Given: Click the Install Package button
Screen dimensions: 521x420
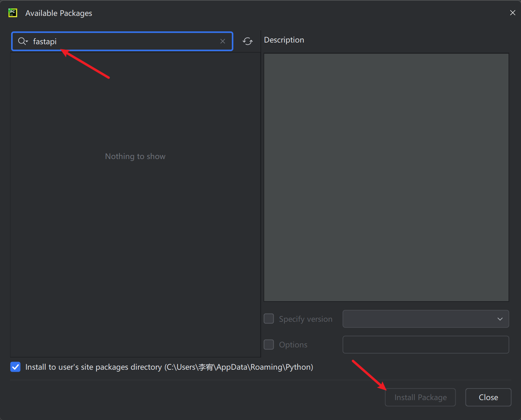Looking at the screenshot, I should click(x=420, y=397).
